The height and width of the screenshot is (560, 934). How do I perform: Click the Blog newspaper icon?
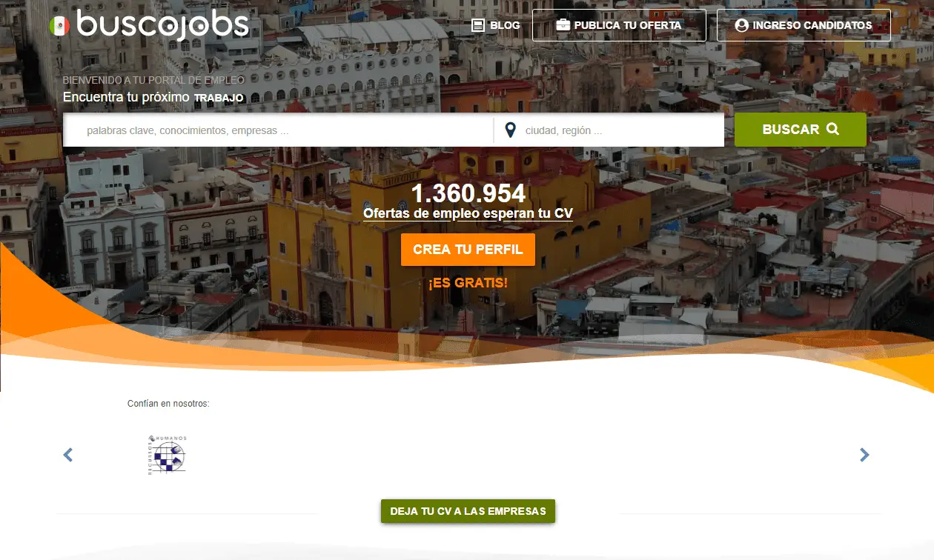coord(478,25)
